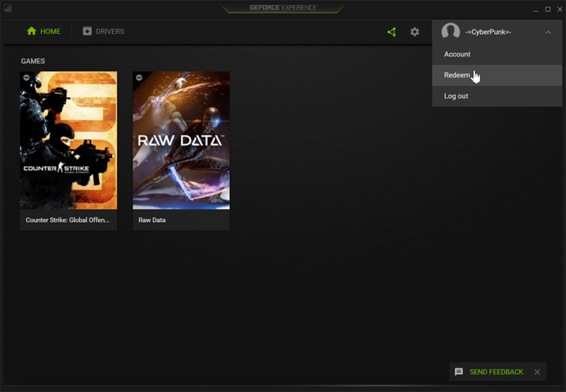Dismiss the Send Feedback banner

[x=537, y=372]
